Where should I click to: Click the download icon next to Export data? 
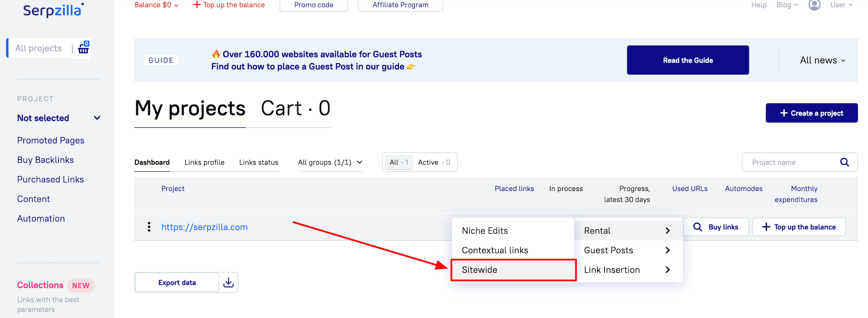click(229, 282)
